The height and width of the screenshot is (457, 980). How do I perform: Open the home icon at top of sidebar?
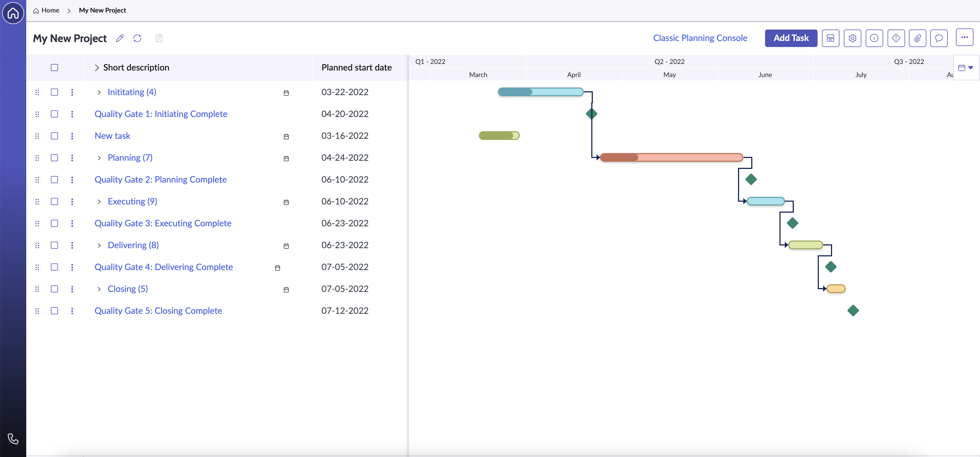[13, 13]
